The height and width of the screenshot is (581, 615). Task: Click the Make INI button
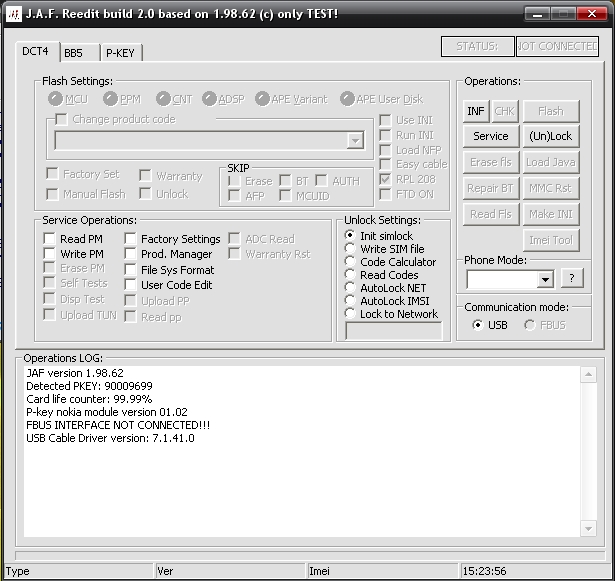click(x=551, y=214)
